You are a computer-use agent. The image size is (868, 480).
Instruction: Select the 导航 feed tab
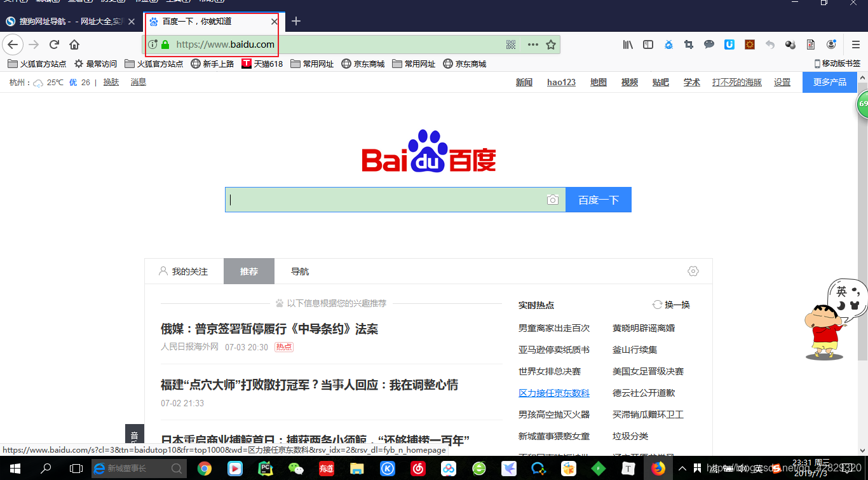tap(300, 271)
